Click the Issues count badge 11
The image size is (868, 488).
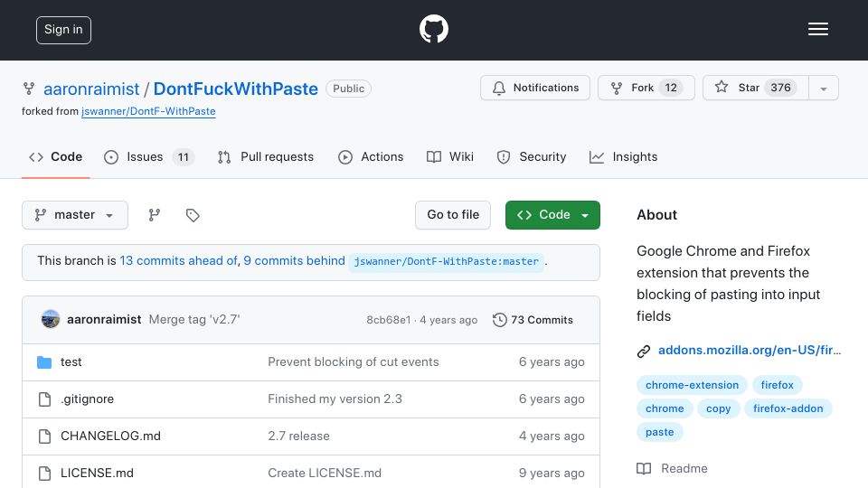pos(184,157)
